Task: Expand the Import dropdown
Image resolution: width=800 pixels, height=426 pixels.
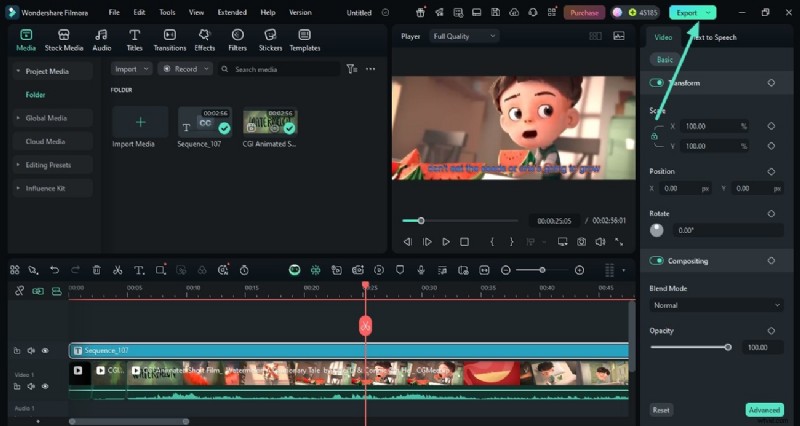Action: coord(131,69)
